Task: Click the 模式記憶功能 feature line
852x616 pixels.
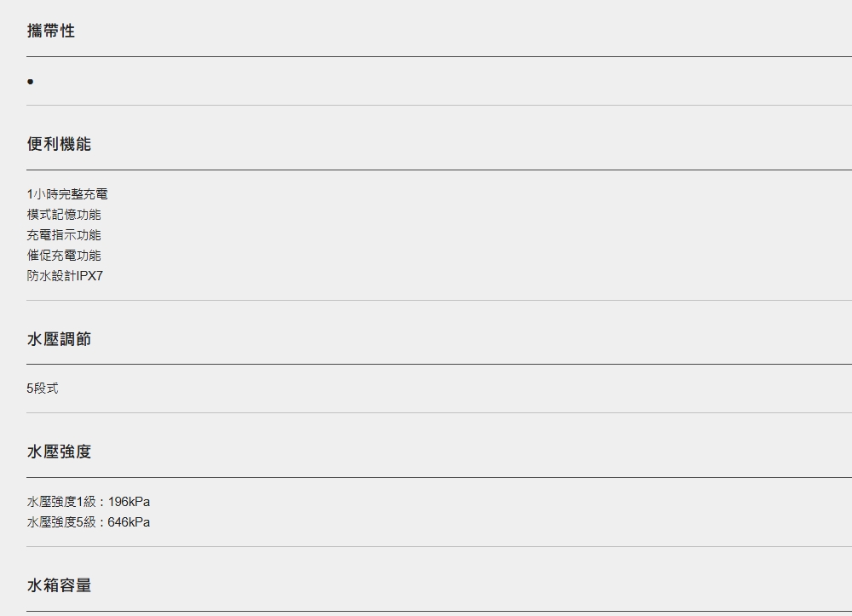Action: click(x=64, y=215)
